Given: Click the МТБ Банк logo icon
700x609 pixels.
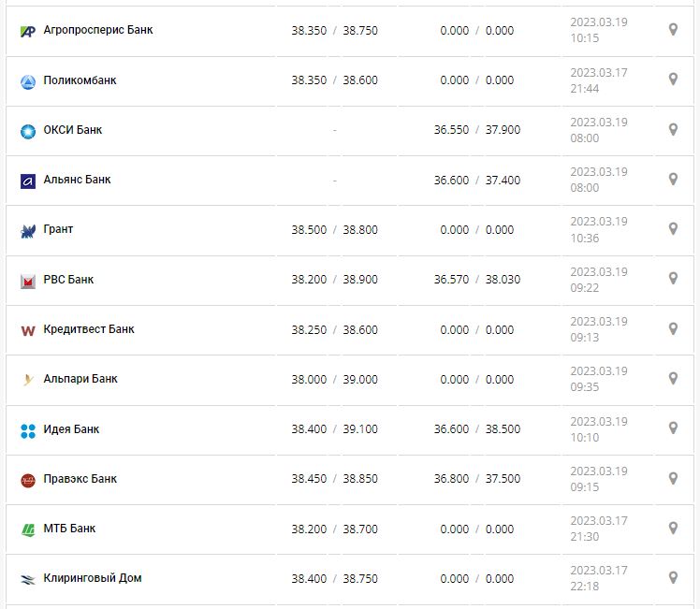Looking at the screenshot, I should pyautogui.click(x=28, y=529).
